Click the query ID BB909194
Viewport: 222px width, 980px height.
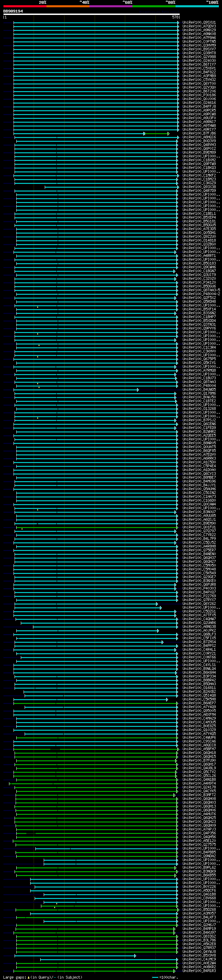13,11
